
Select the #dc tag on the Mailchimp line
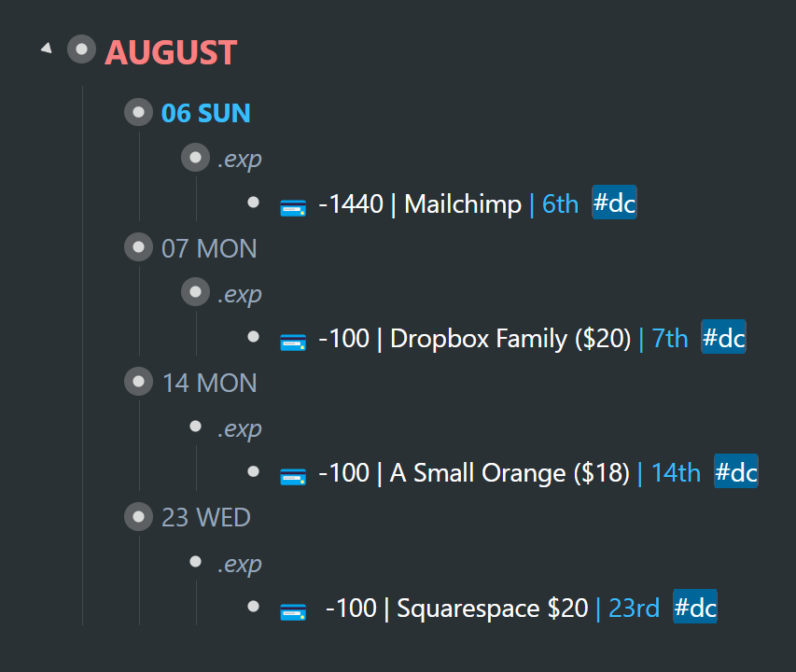tap(614, 203)
